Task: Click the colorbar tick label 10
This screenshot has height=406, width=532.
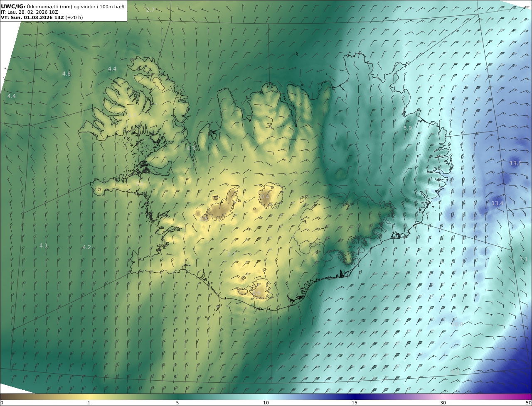Action: coord(266,403)
